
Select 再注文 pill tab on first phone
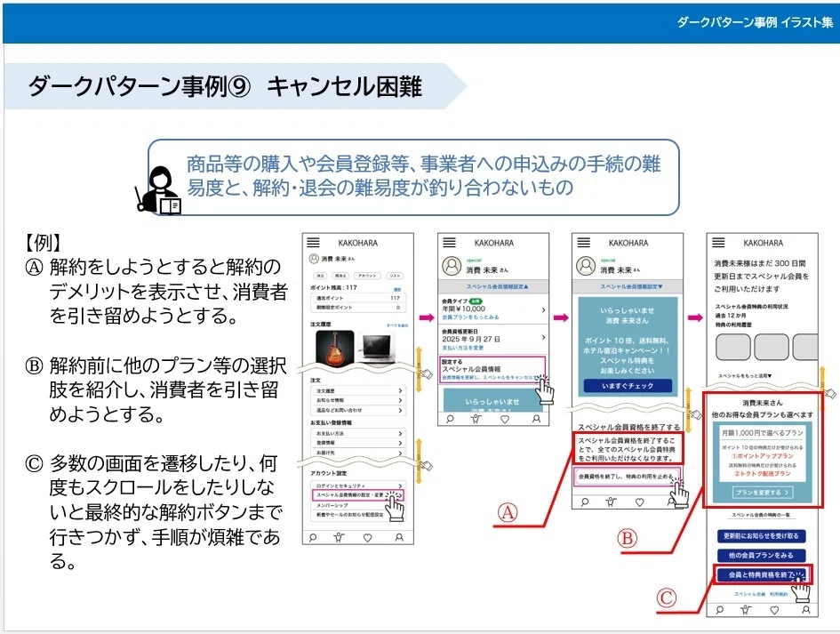click(x=340, y=276)
